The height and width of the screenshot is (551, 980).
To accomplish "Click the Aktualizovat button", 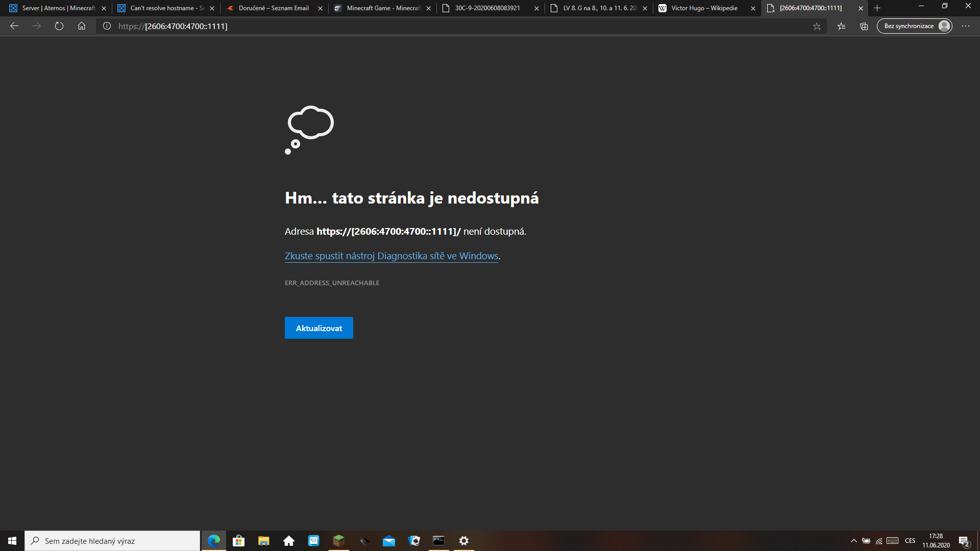I will tap(319, 328).
